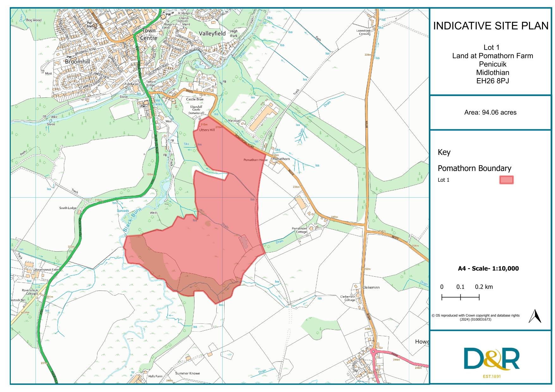Select the Pomathorn House label
Viewport: 555px width, 392px height.
(x=256, y=160)
